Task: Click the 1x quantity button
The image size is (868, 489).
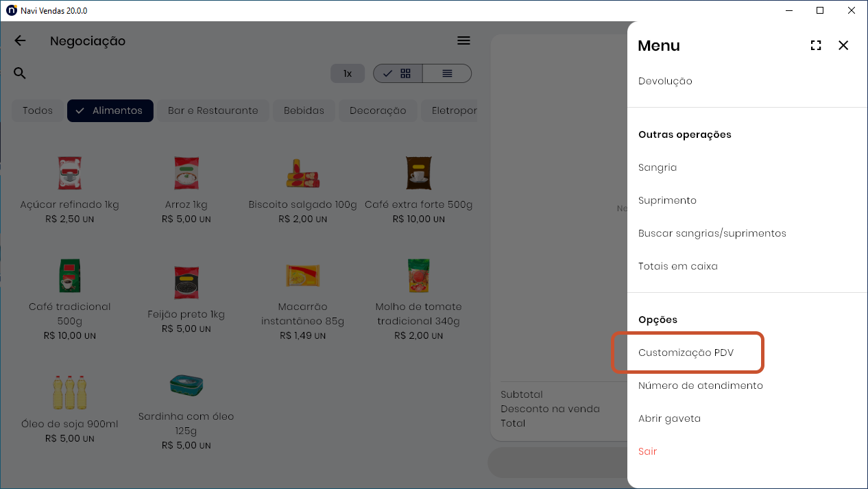Action: coord(348,73)
